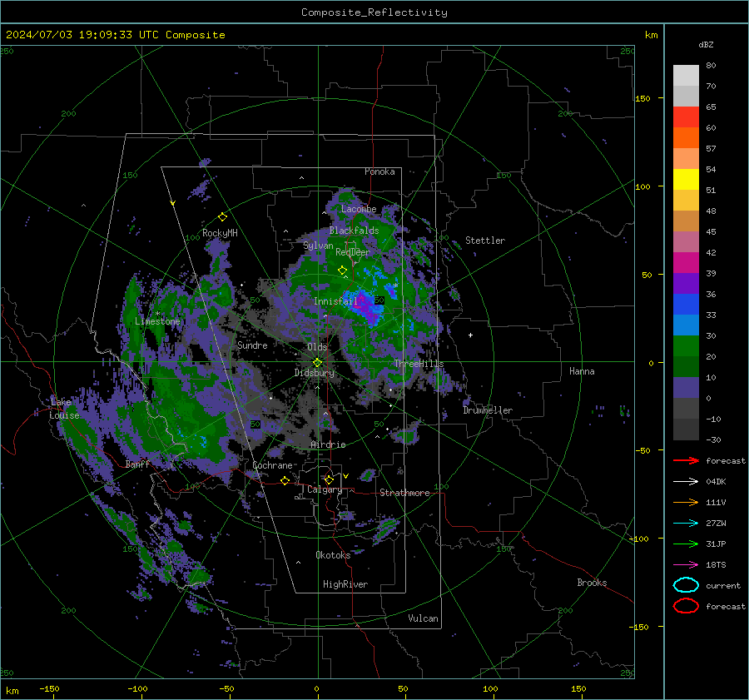
Task: Click the Limestone label
Action: [x=157, y=321]
